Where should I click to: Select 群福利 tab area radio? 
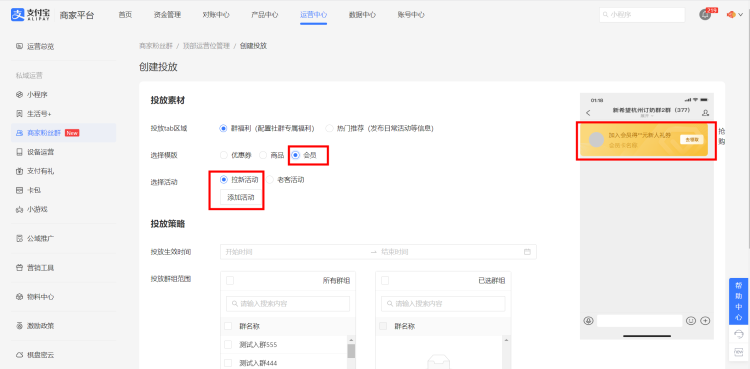click(223, 128)
